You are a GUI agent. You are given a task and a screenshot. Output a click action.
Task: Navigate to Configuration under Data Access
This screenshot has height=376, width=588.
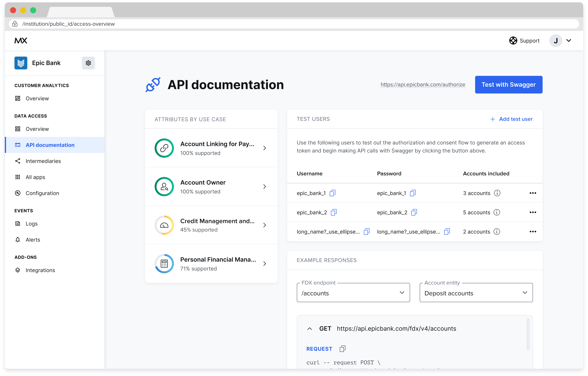tap(42, 193)
